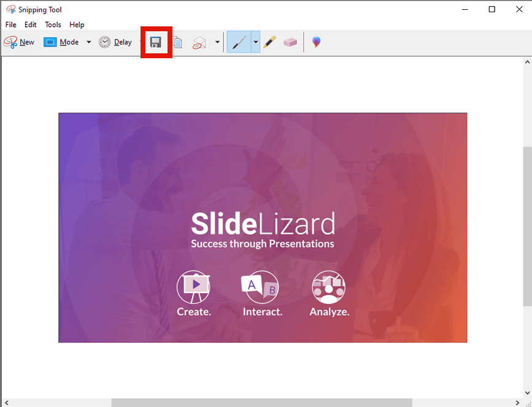
Task: Click the Mode button
Action: pyautogui.click(x=61, y=42)
